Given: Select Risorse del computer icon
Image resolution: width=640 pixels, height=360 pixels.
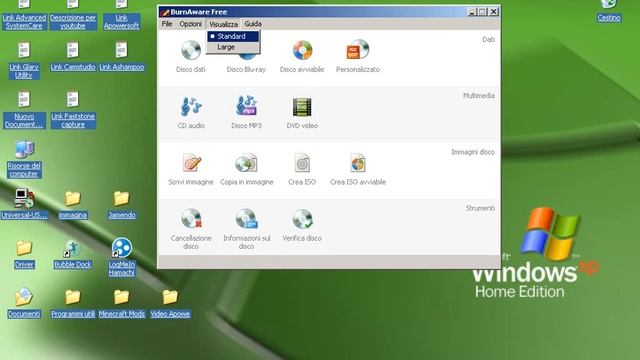Looking at the screenshot, I should (24, 160).
